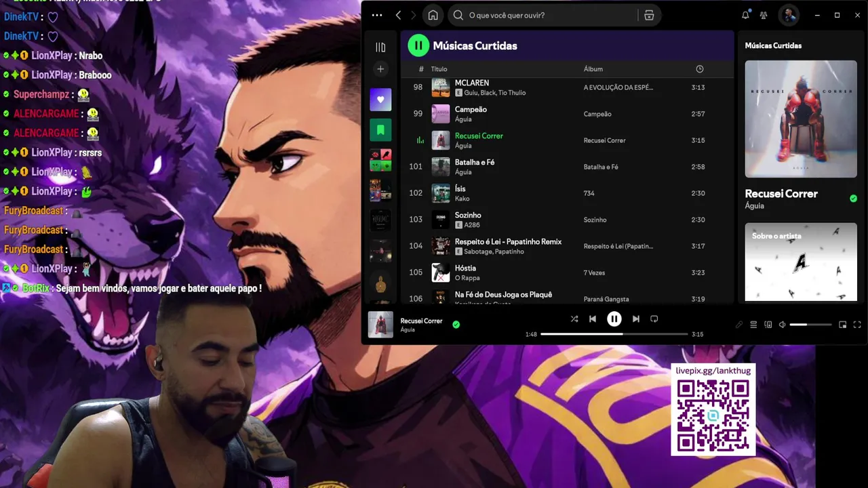Open the user profile avatar menu
This screenshot has width=868, height=488.
(x=788, y=15)
